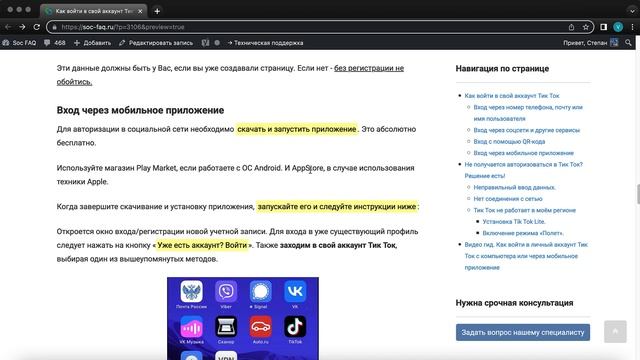640x360 pixels.
Task: Click heading Вход через мобильное приложение
Action: click(140, 110)
